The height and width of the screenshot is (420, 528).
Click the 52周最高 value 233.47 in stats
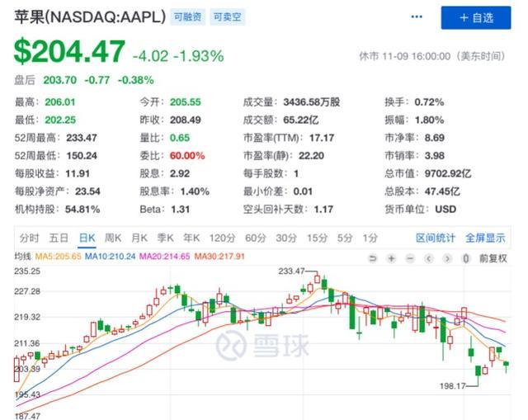[82, 138]
